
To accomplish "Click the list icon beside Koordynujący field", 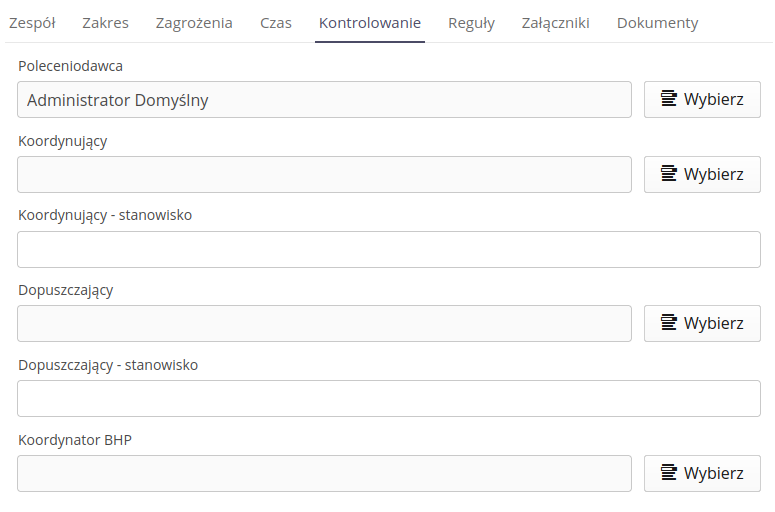I will tap(669, 174).
